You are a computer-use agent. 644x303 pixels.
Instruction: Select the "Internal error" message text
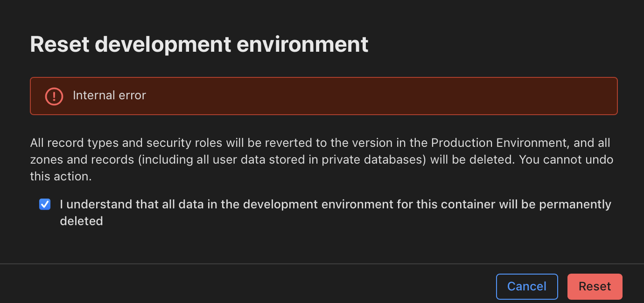109,96
